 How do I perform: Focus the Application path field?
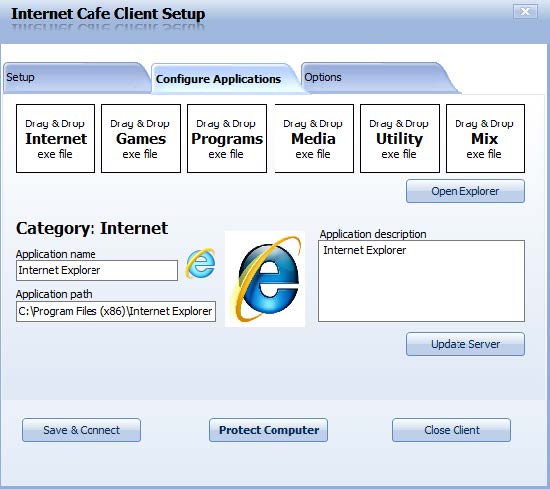pyautogui.click(x=116, y=311)
